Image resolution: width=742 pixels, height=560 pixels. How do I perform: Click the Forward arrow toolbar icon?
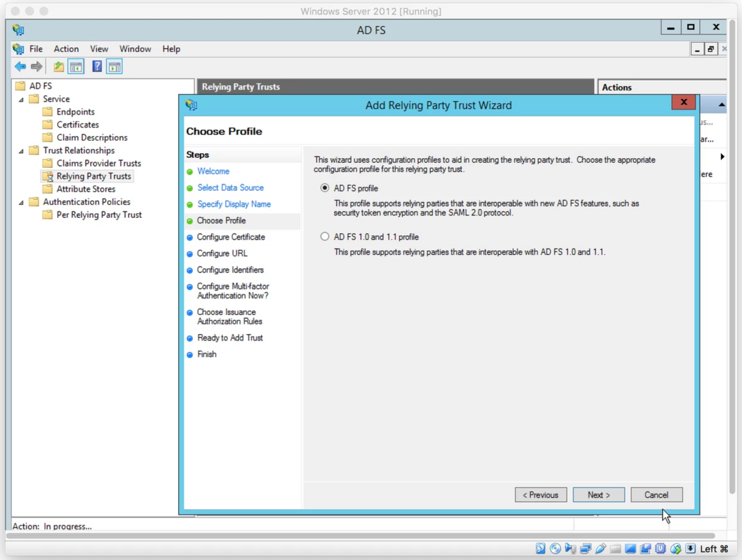click(x=36, y=67)
